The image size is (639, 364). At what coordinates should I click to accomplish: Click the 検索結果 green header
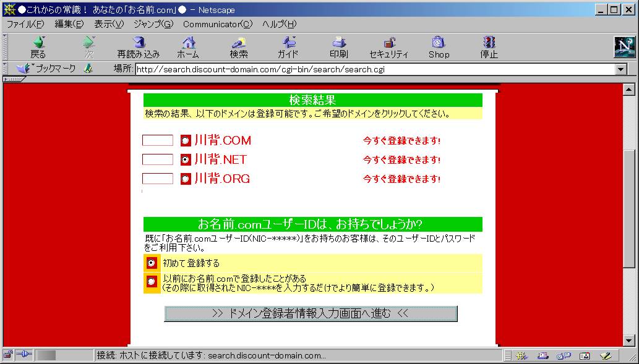click(312, 100)
